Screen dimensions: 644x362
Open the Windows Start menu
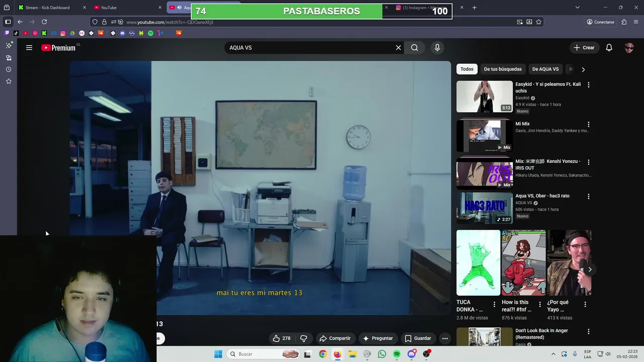218,354
